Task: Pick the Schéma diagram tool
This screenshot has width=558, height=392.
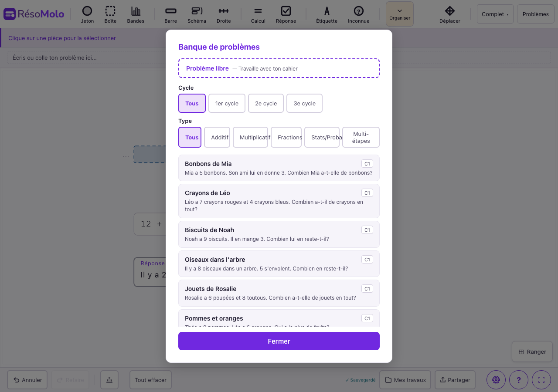Action: click(197, 14)
